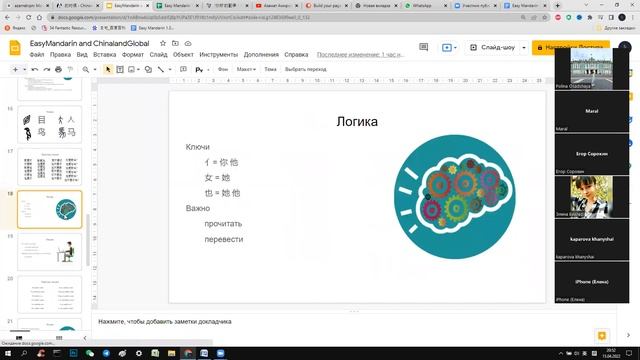Click the word перевести on slide

tap(224, 239)
